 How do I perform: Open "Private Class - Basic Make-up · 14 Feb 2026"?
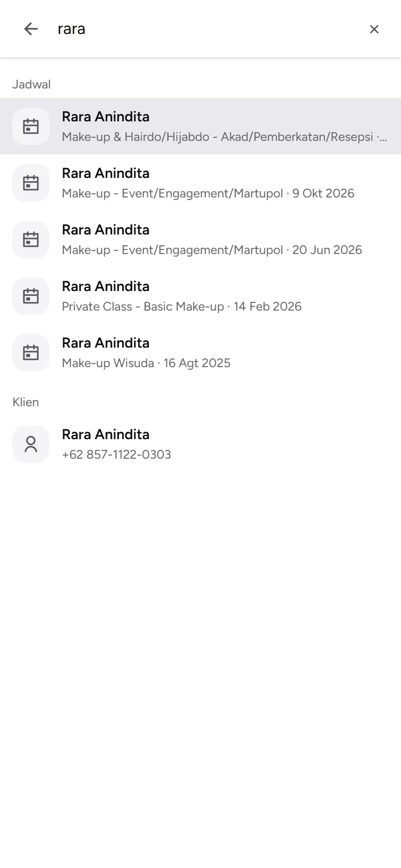181,306
